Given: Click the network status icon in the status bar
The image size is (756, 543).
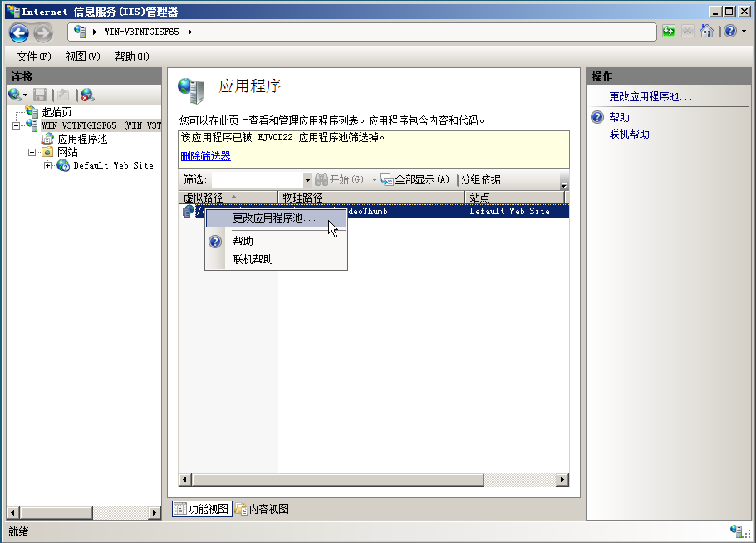Looking at the screenshot, I should [x=738, y=531].
